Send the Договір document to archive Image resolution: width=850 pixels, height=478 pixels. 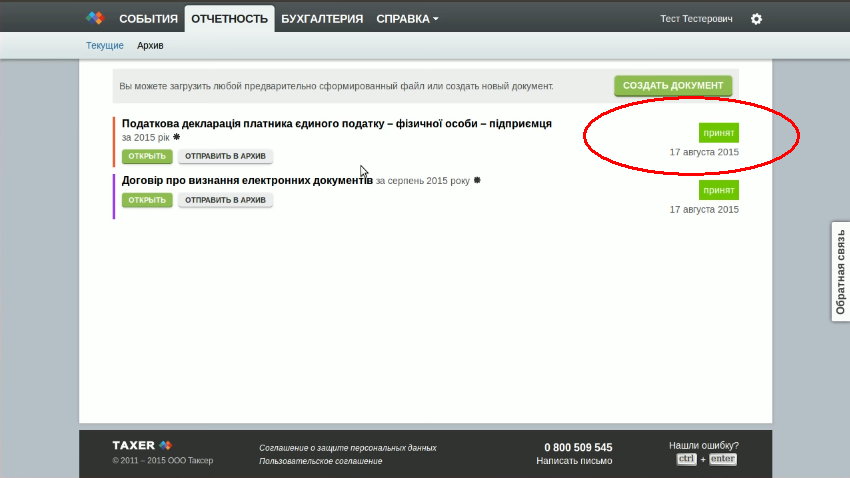[x=226, y=200]
